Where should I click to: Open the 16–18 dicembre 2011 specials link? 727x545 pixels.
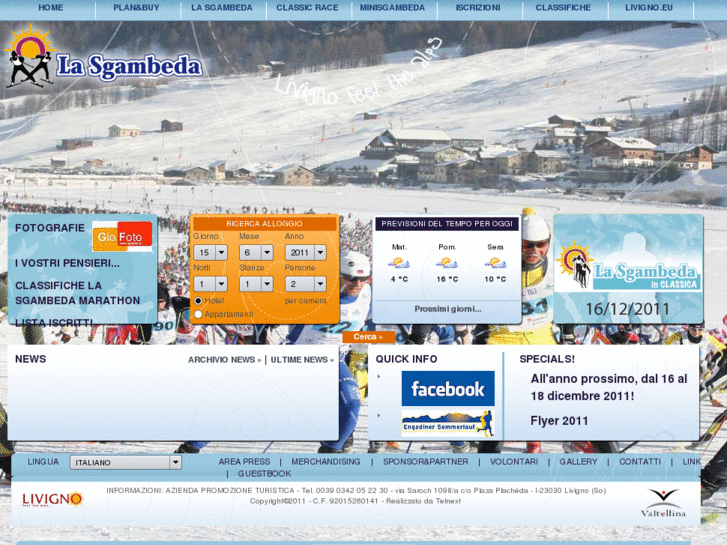coord(609,387)
